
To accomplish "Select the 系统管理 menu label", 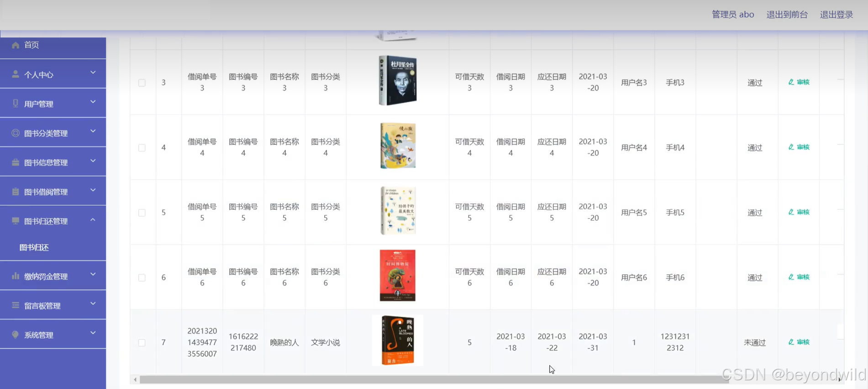I will 39,335.
